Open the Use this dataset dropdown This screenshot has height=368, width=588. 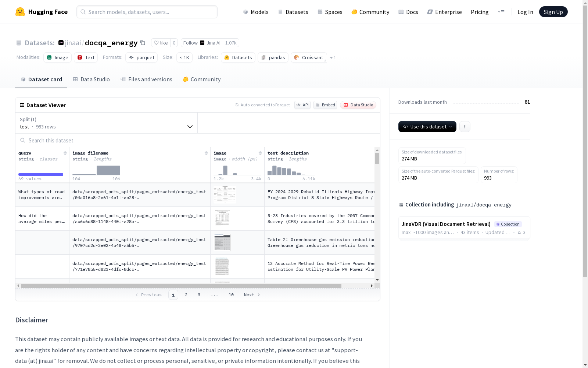pyautogui.click(x=427, y=127)
